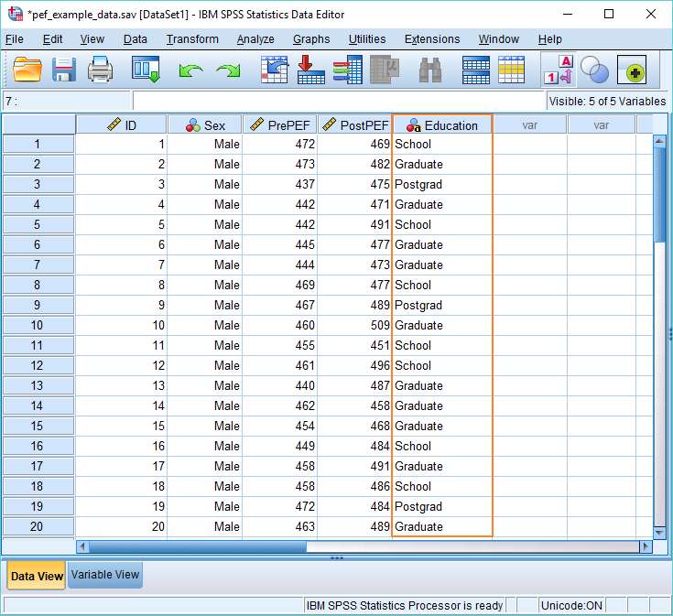Screen dimensions: 673x616
Task: Select the PrePEF column header
Action: (280, 125)
